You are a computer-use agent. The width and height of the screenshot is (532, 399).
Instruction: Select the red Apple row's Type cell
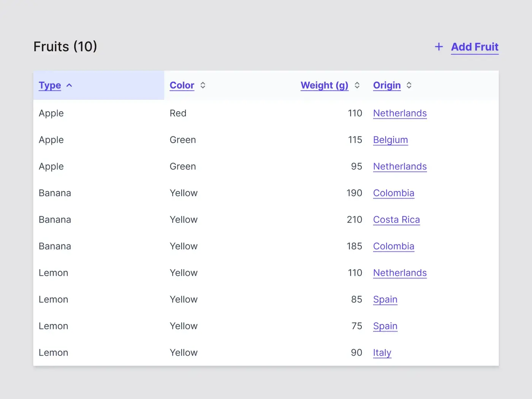[x=51, y=113]
